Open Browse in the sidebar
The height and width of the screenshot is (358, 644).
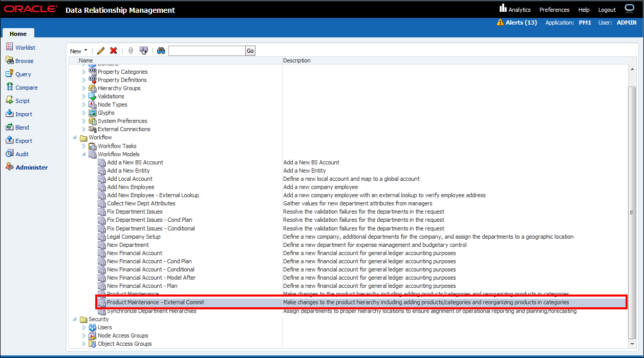[24, 61]
